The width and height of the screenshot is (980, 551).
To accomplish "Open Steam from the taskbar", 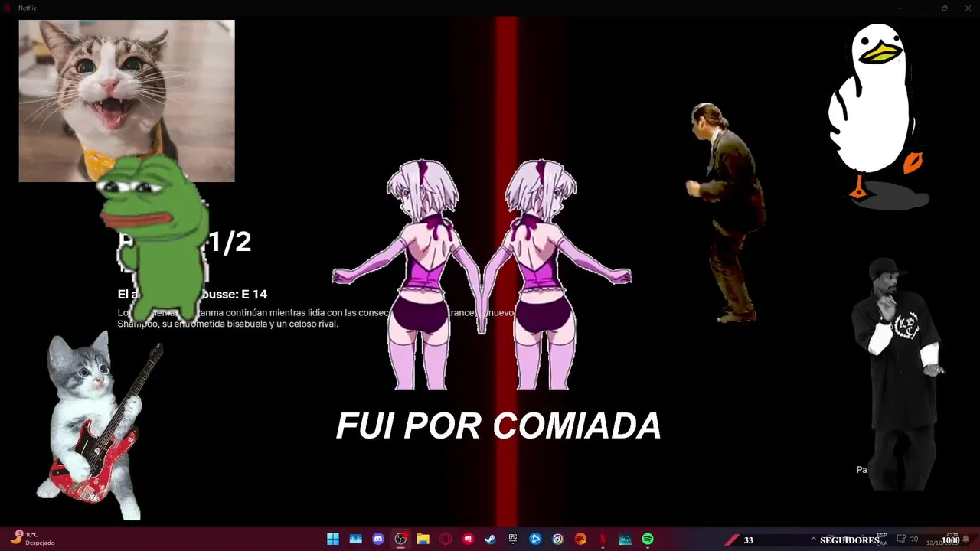I will (x=490, y=539).
